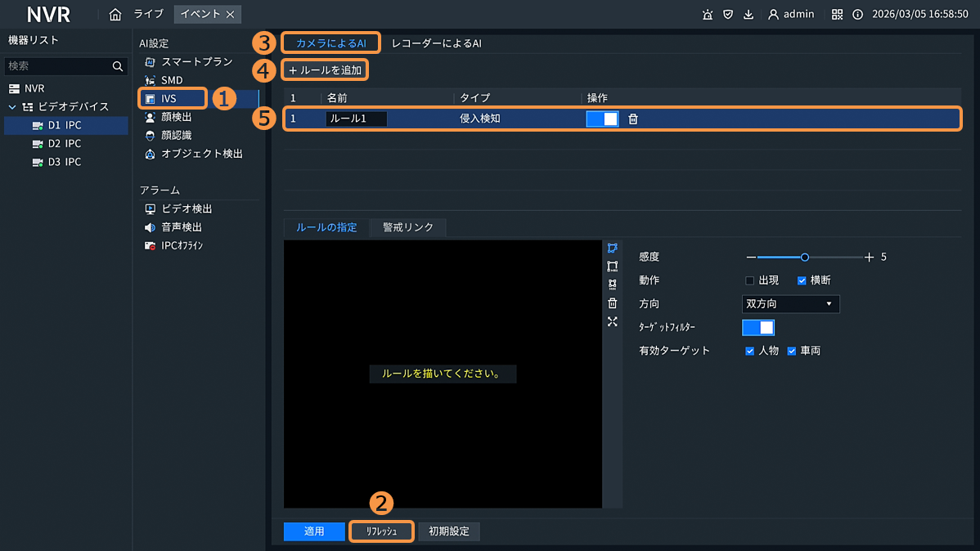Select the draw rule polygon tool
The width and height of the screenshot is (980, 551).
click(x=613, y=248)
